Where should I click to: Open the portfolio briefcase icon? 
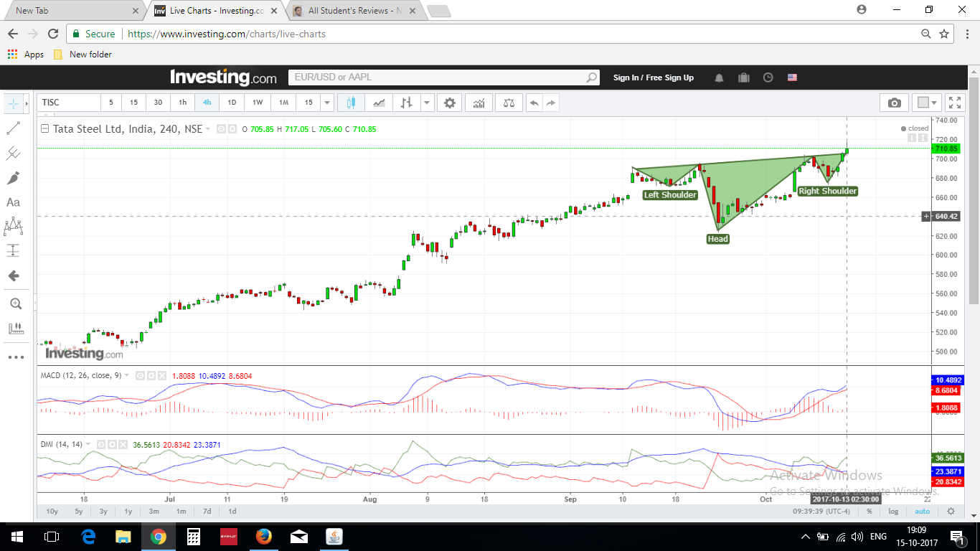pyautogui.click(x=743, y=77)
